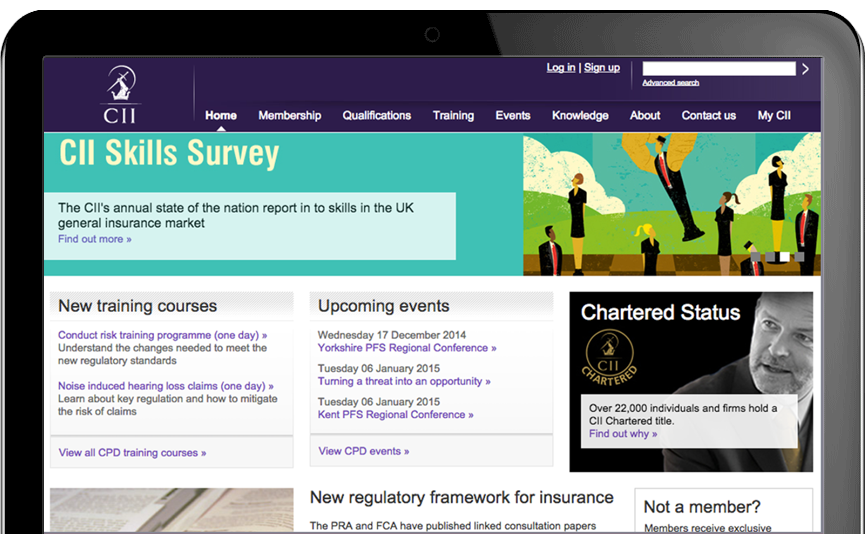Open the Membership menu
The height and width of the screenshot is (534, 865).
(x=289, y=116)
